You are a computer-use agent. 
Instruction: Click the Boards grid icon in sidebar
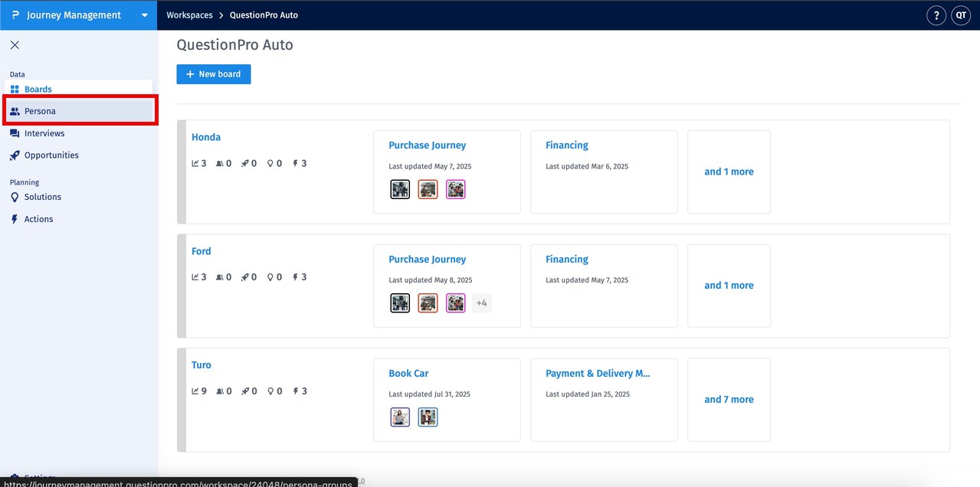point(15,90)
